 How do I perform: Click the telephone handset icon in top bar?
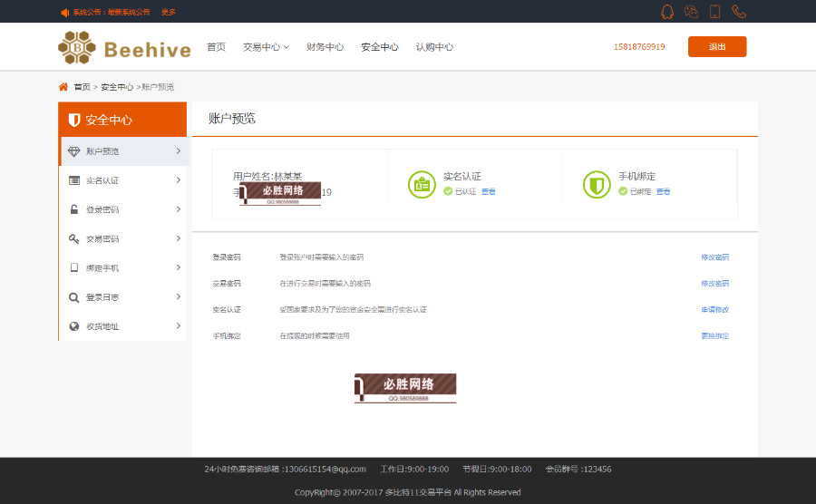[739, 12]
